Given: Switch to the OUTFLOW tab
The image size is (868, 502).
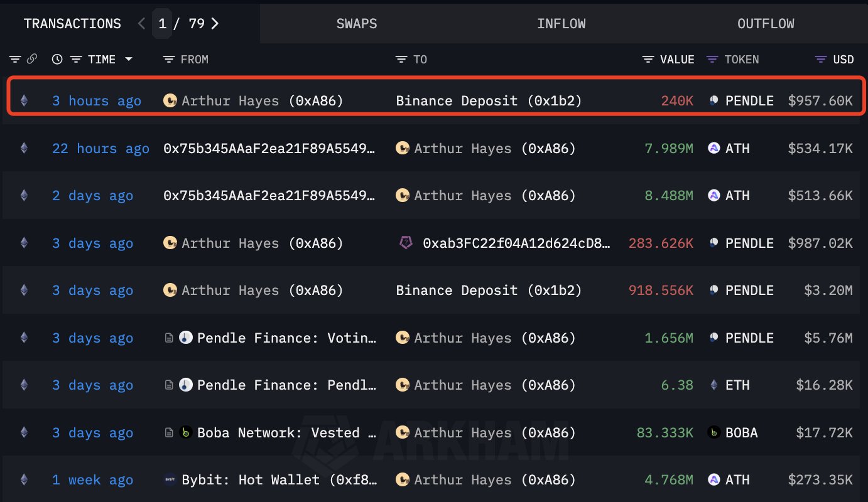Looking at the screenshot, I should [766, 24].
